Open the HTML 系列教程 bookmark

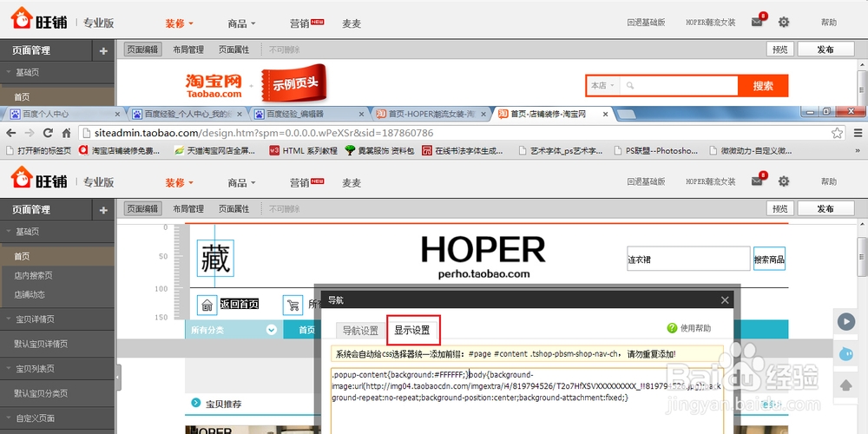click(x=303, y=150)
